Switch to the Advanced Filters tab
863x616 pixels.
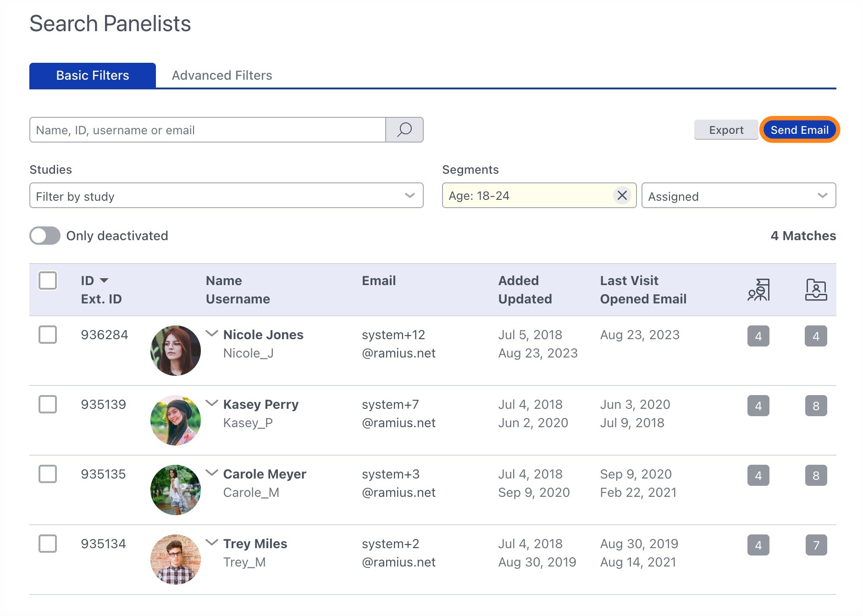[x=222, y=75]
